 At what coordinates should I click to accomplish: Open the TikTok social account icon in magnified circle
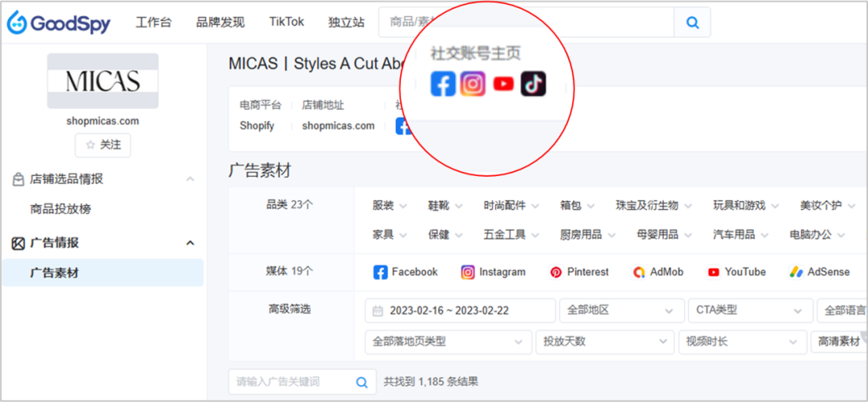tap(533, 84)
